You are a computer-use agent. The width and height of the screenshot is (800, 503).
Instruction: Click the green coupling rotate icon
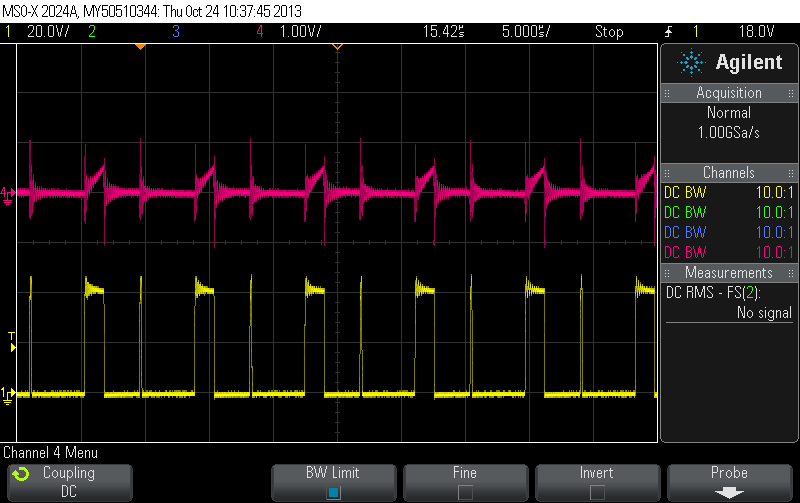21,474
